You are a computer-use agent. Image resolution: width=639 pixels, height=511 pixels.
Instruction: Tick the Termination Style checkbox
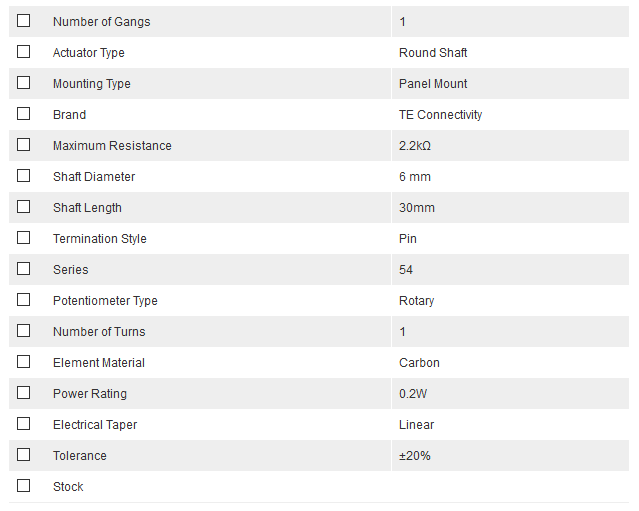click(24, 238)
